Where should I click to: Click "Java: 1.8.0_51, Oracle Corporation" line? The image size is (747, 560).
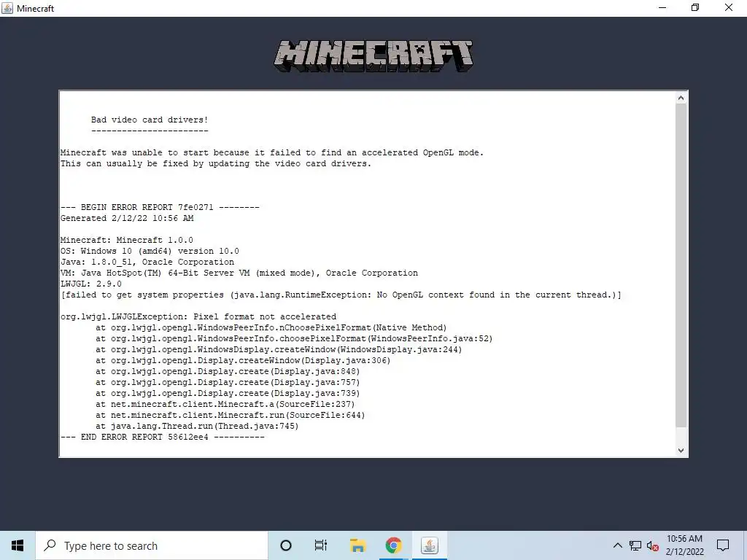[x=147, y=262]
